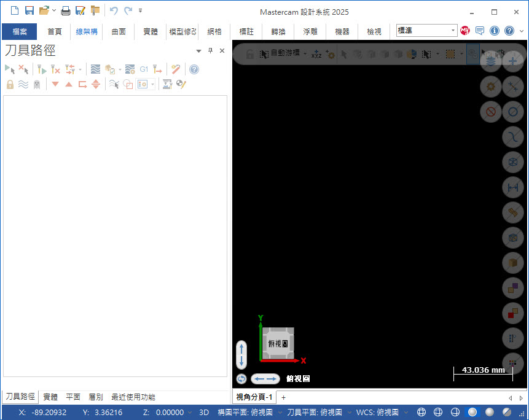Switch to the 檢視 ribbon tab
529x420 pixels.
tap(374, 32)
